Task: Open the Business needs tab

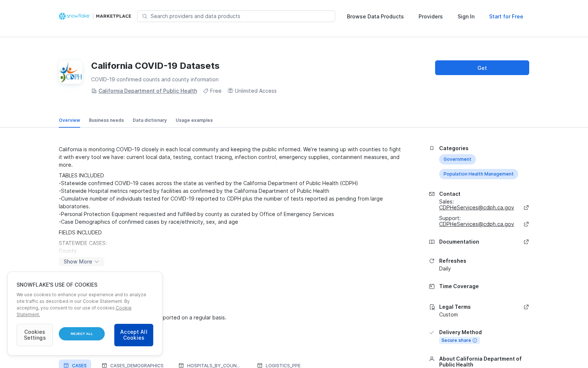Action: [x=106, y=120]
